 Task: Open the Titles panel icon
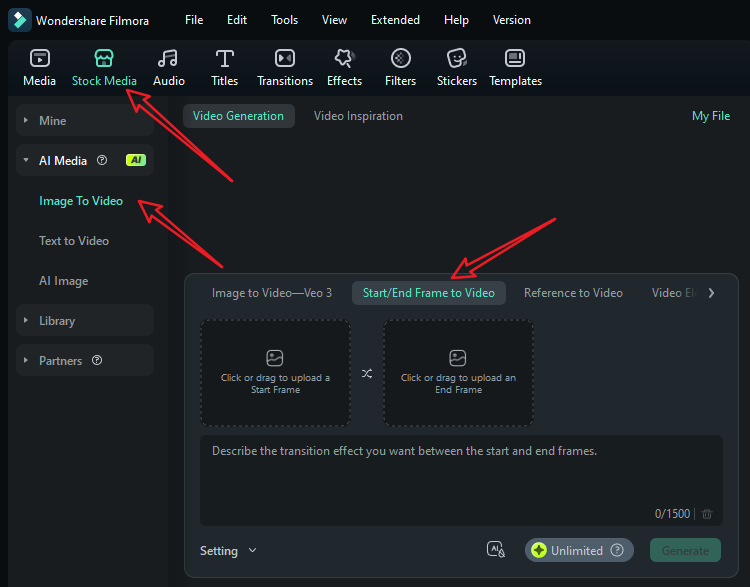(224, 58)
